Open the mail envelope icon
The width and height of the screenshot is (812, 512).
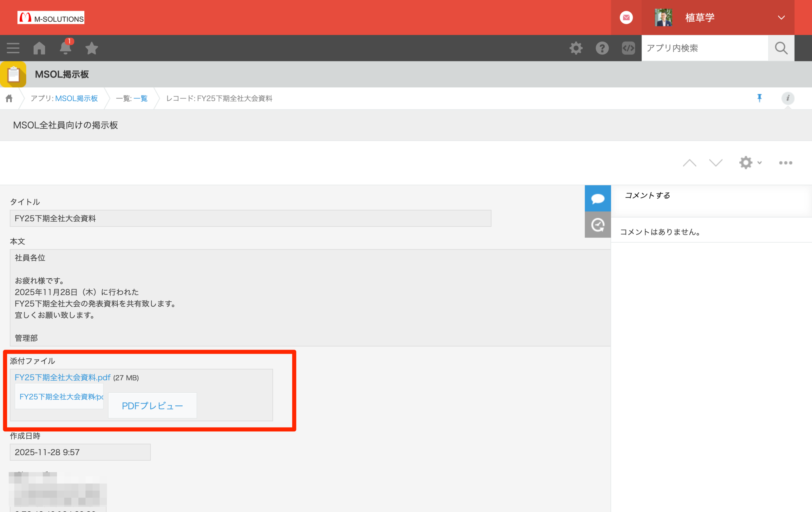(626, 17)
